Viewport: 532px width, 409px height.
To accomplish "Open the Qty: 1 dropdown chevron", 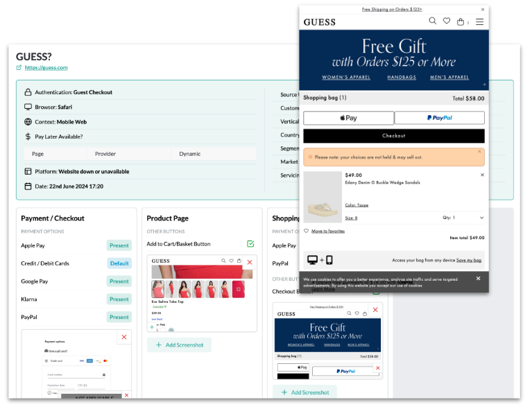I will (481, 218).
